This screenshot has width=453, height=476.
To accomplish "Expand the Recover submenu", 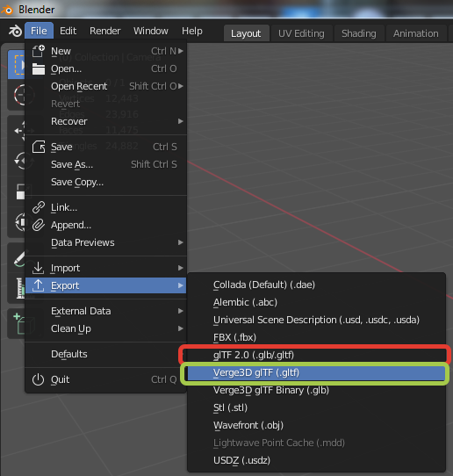I will (105, 121).
